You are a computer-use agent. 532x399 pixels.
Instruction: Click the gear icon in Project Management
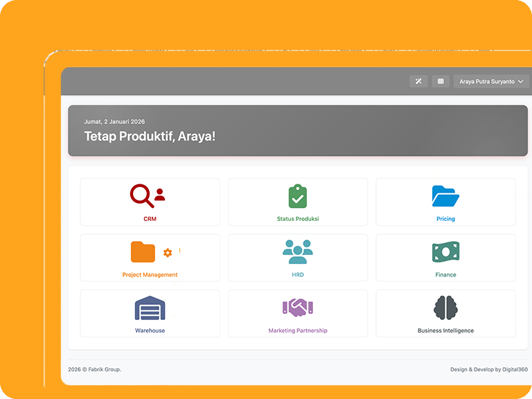click(168, 252)
